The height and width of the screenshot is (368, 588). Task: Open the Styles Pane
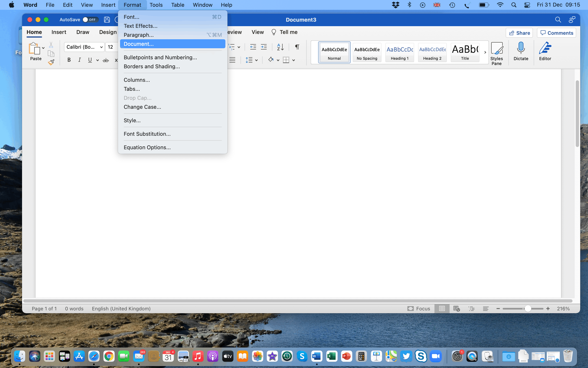497,54
